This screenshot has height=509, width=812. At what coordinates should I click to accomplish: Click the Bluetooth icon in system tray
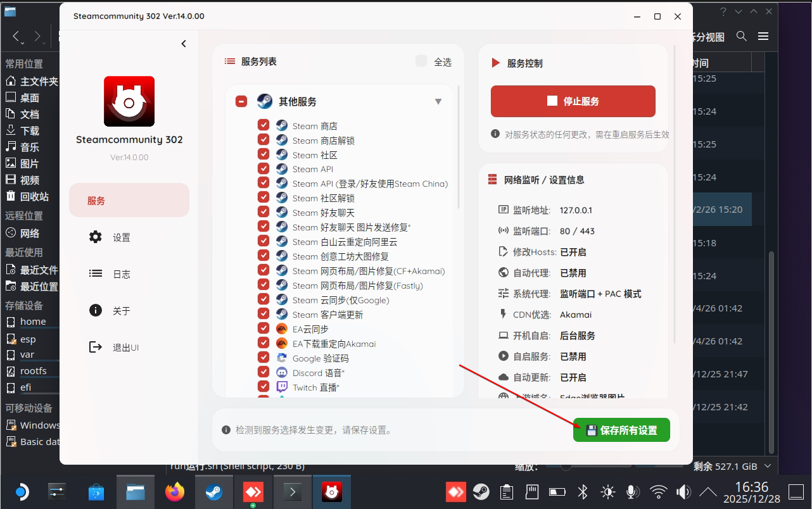tap(583, 492)
